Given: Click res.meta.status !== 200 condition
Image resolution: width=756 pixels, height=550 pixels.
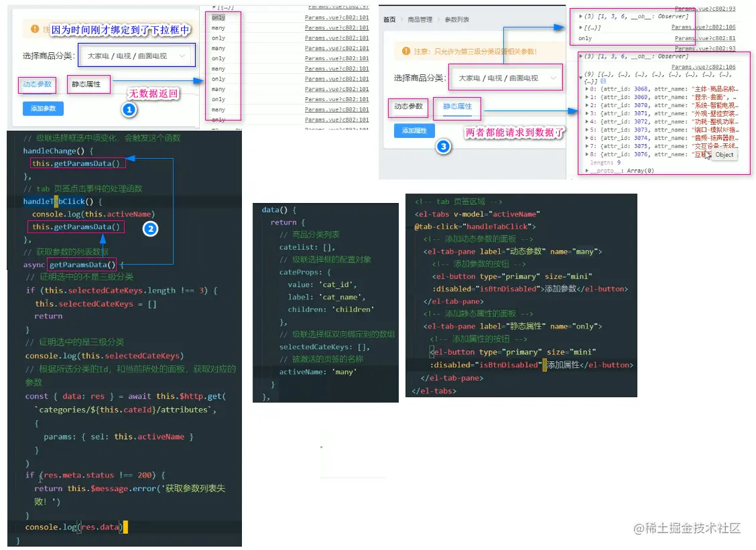Looking at the screenshot, I should point(99,475).
